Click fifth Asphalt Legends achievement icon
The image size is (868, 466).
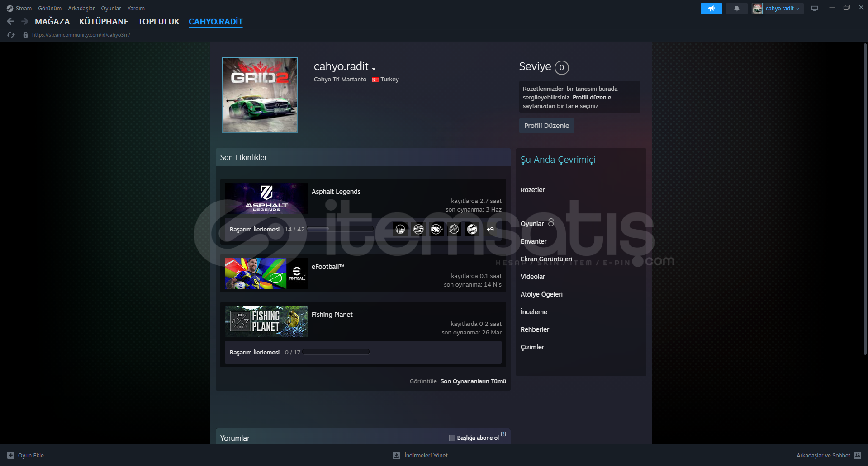pos(472,229)
